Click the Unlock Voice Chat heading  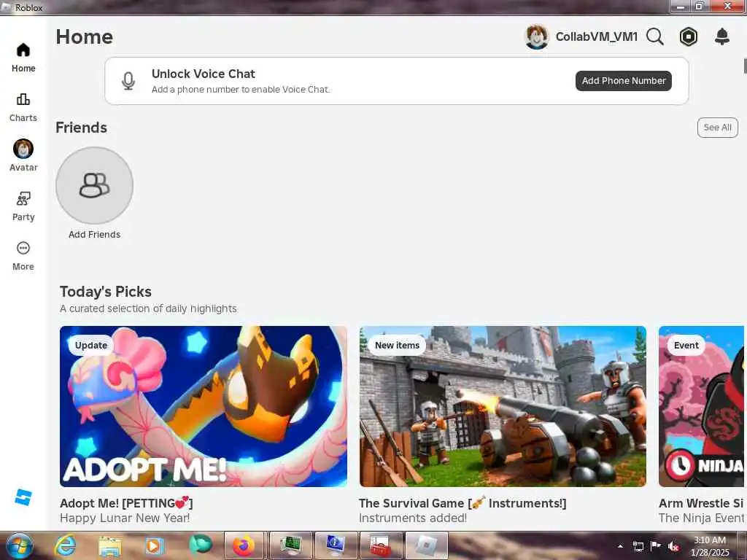(204, 74)
